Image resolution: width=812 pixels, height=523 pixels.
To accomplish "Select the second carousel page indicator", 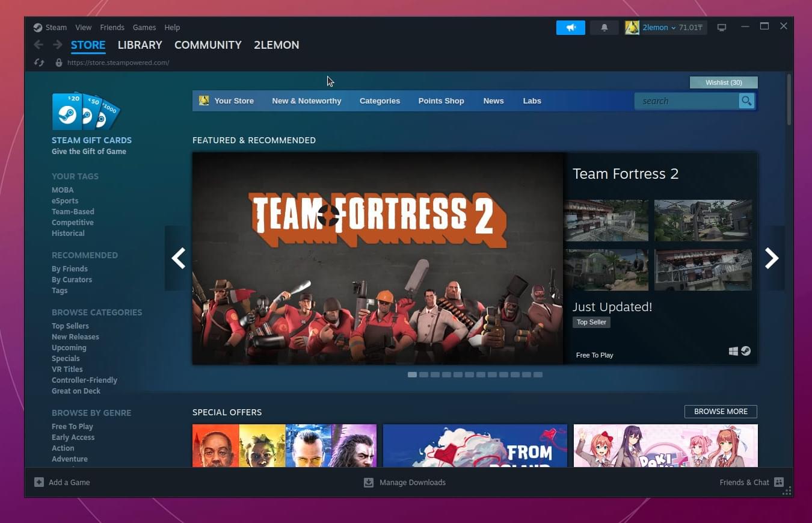I will pyautogui.click(x=423, y=374).
